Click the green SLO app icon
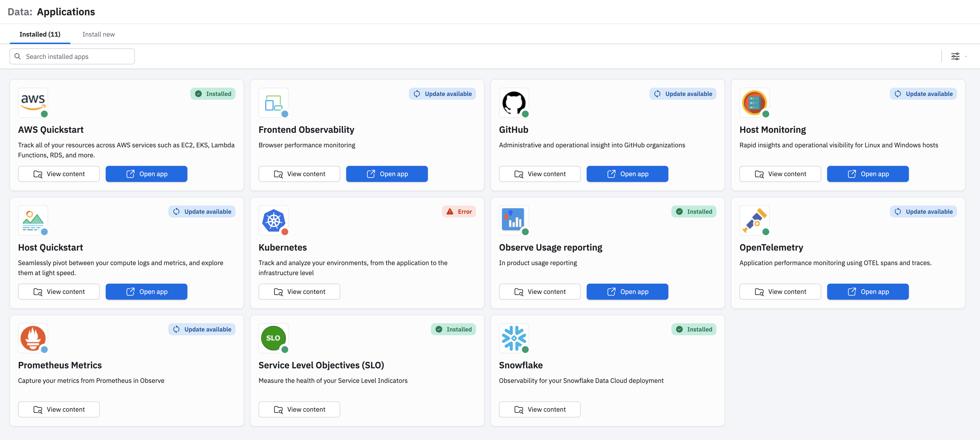This screenshot has height=440, width=980. (273, 338)
